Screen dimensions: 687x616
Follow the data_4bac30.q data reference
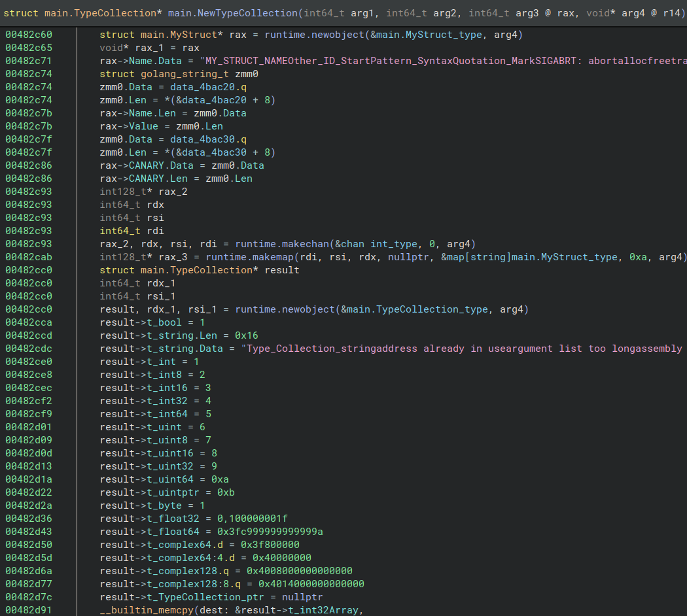point(207,139)
